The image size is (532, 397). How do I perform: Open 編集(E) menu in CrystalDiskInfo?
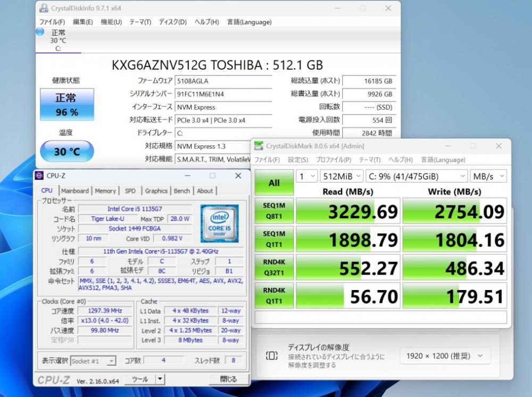(x=83, y=22)
